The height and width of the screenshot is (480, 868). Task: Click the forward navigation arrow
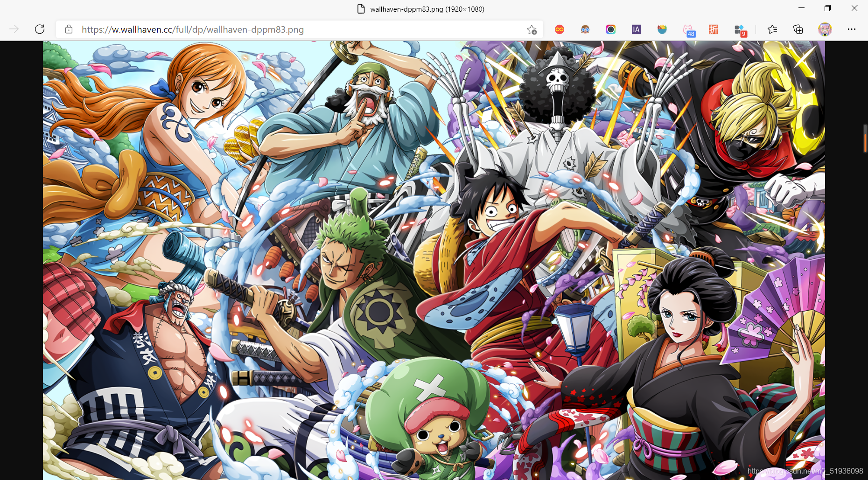(x=14, y=29)
